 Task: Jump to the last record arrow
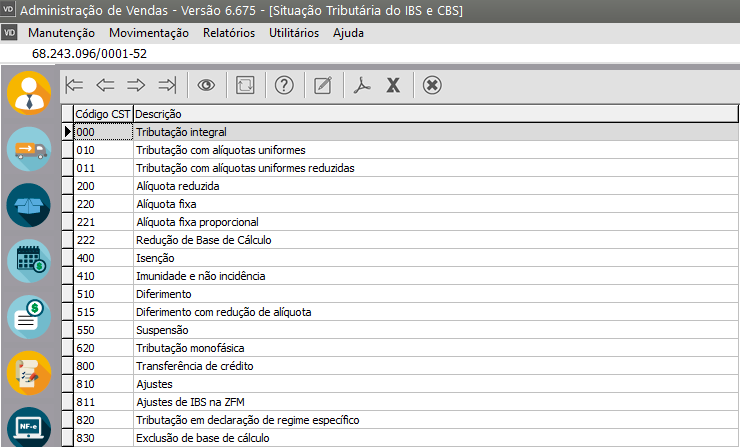(x=168, y=85)
